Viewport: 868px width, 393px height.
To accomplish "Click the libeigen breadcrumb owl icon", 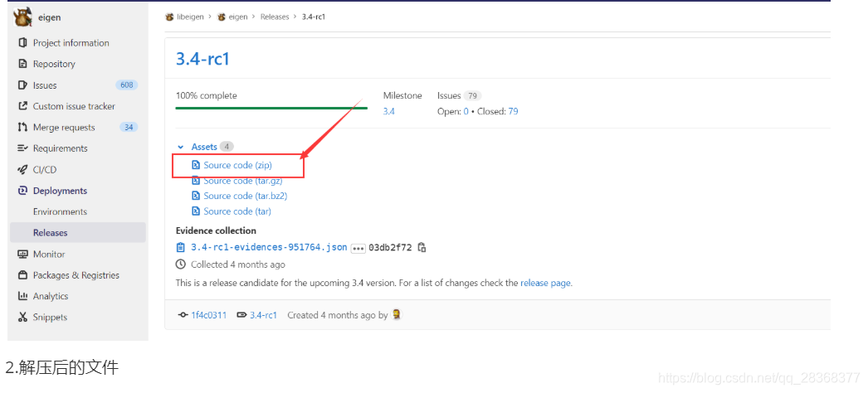I will tap(169, 17).
